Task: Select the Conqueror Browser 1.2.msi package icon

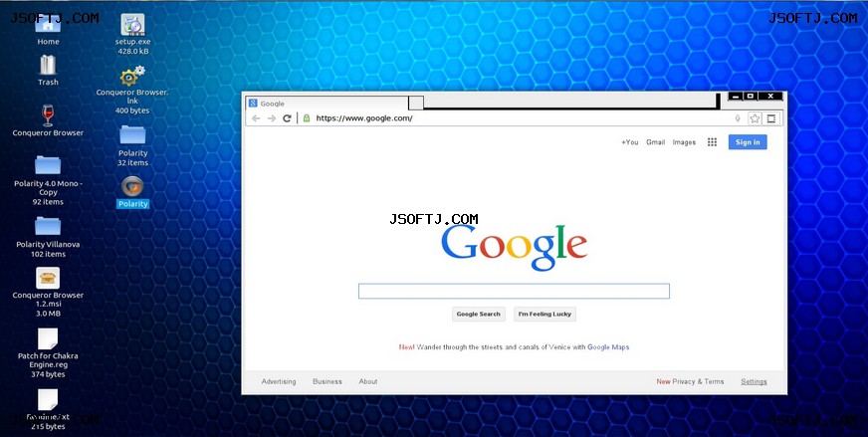Action: pyautogui.click(x=48, y=278)
